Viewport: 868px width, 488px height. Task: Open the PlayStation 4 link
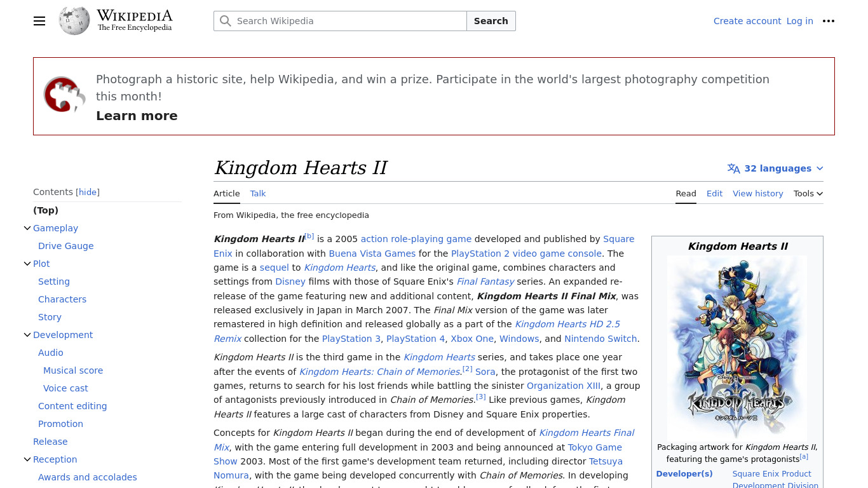tap(416, 339)
